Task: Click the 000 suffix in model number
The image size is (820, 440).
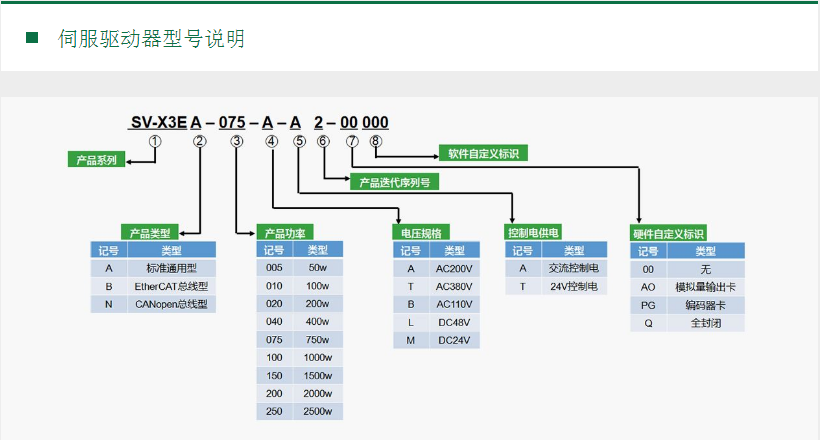Action: pyautogui.click(x=375, y=122)
